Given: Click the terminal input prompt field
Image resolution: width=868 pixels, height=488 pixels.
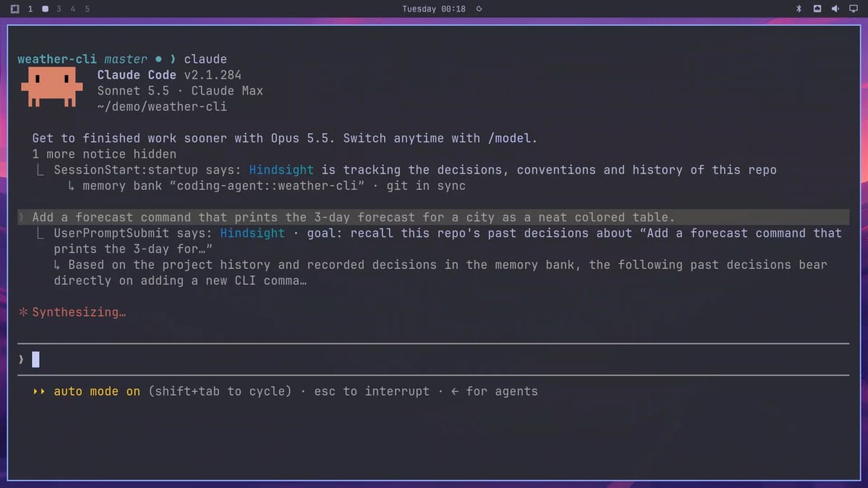Looking at the screenshot, I should click(434, 359).
